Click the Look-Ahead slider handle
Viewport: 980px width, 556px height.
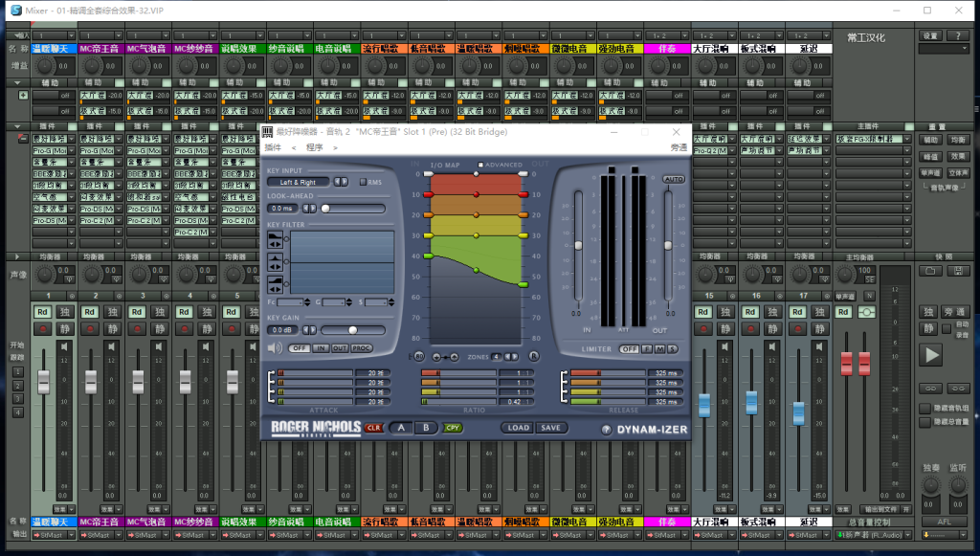coord(326,208)
